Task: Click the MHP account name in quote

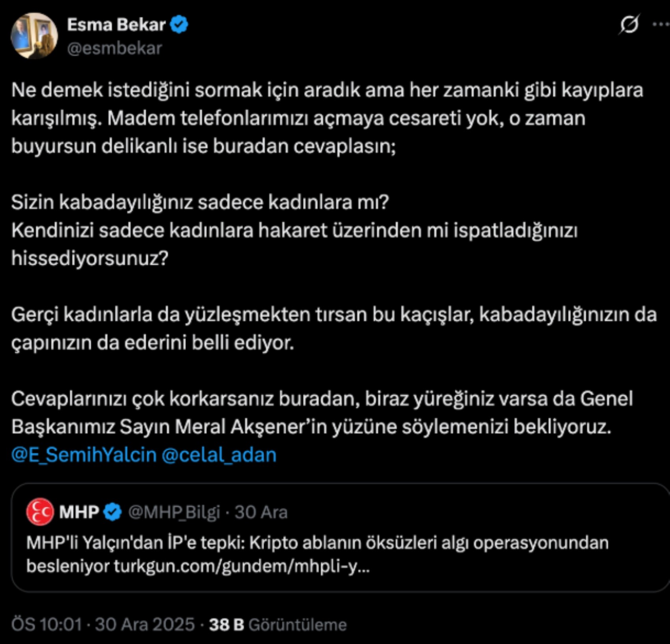Action: [x=79, y=512]
